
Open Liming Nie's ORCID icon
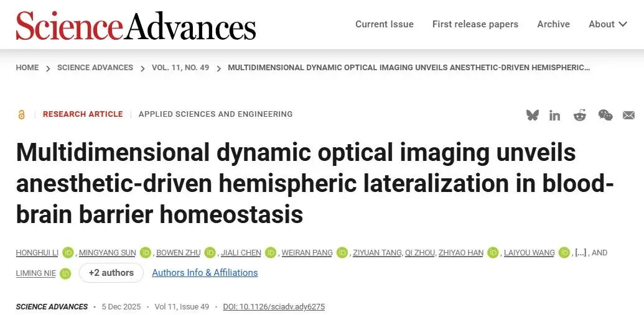(x=65, y=273)
